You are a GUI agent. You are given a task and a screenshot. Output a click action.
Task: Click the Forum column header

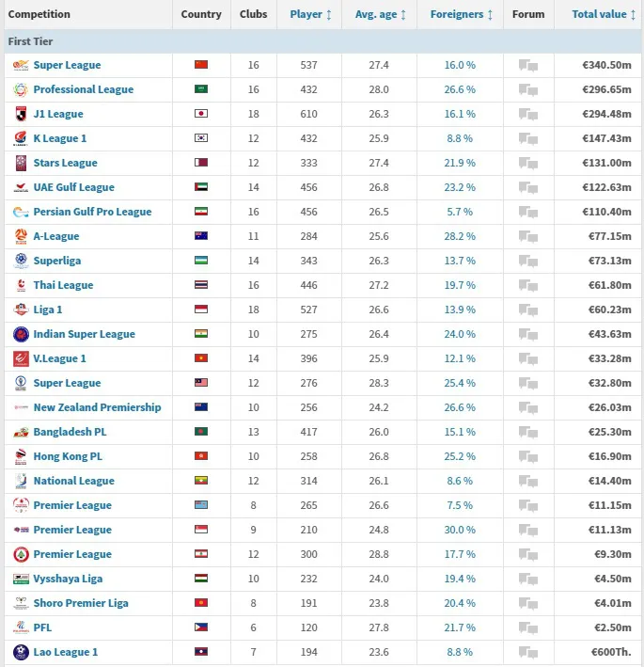[x=528, y=14]
